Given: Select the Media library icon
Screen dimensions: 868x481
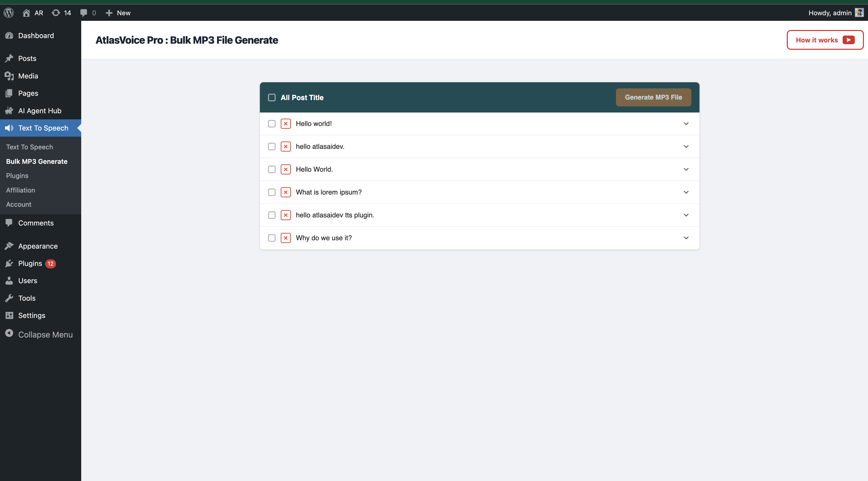Looking at the screenshot, I should click(9, 75).
